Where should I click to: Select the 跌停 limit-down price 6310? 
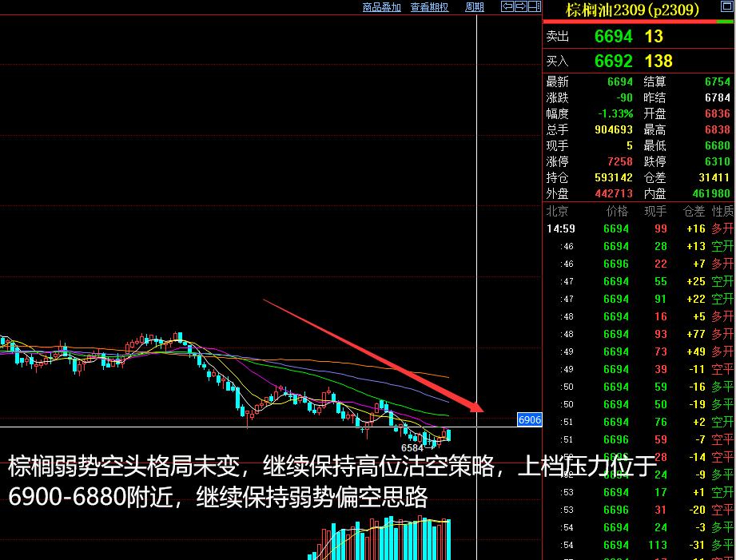[719, 161]
